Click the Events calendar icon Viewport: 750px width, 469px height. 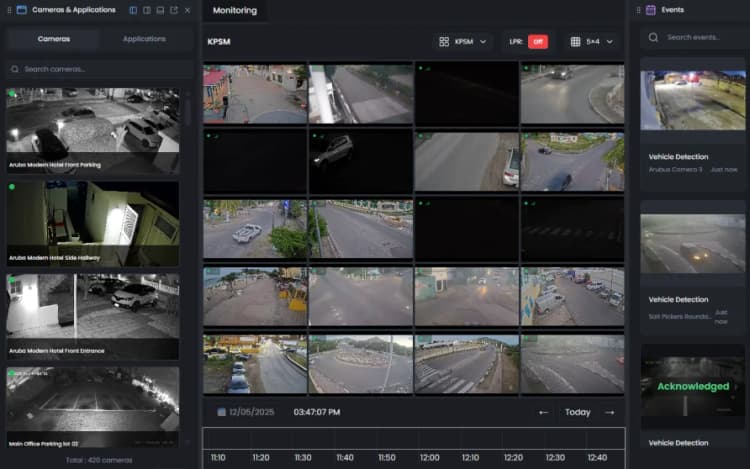(x=651, y=10)
